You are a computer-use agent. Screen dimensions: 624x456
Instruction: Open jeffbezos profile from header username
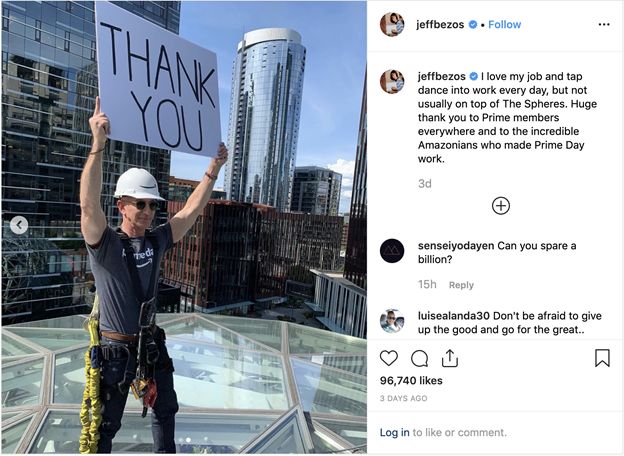pos(440,25)
